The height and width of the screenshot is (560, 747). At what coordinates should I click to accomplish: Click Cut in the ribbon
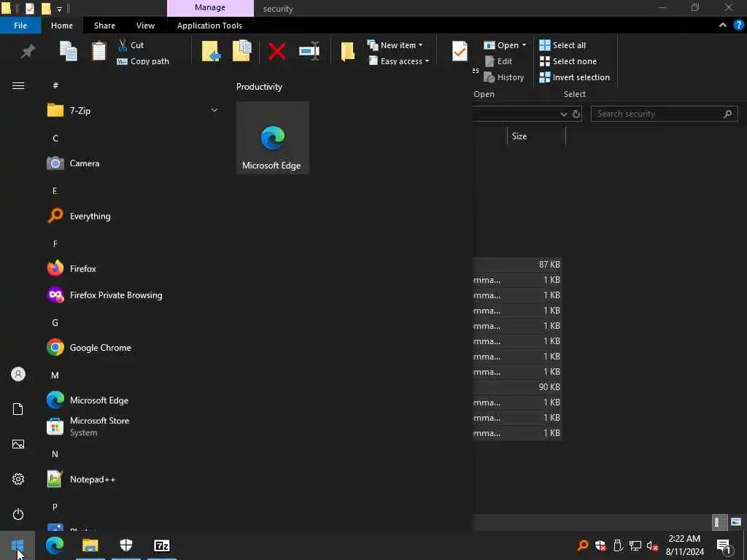click(131, 45)
